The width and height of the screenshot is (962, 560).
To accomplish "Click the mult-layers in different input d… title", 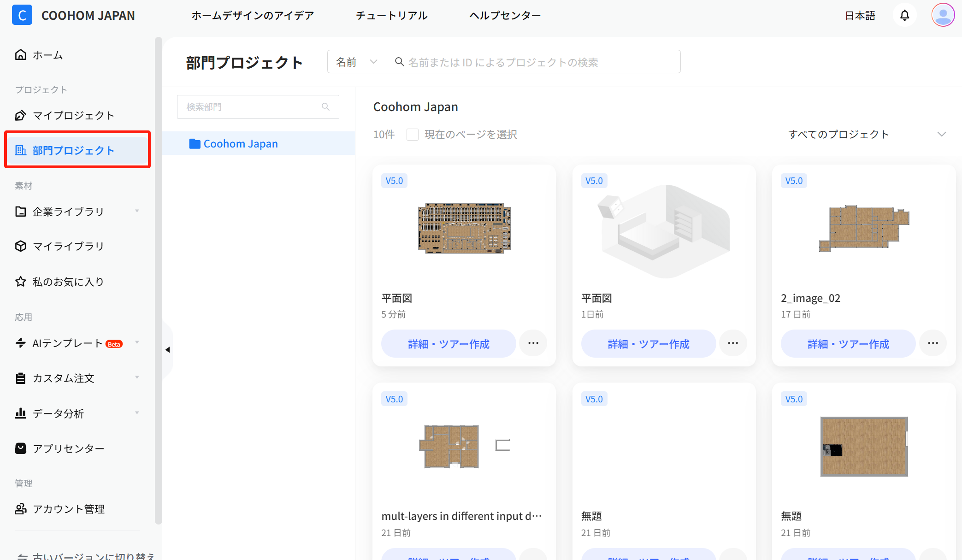I will coord(461,516).
